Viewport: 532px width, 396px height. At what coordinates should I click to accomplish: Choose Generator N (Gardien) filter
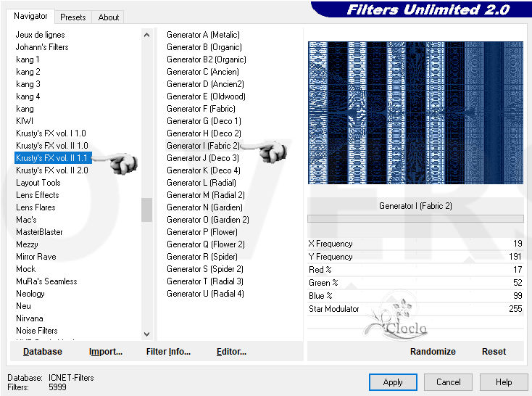204,207
